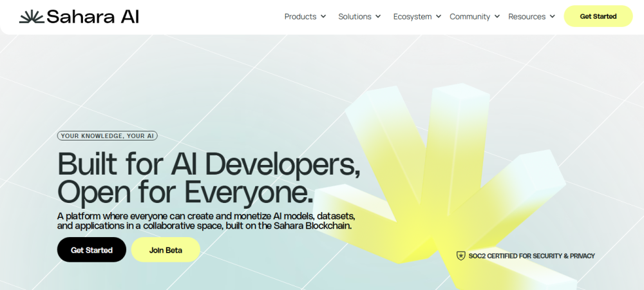Image resolution: width=644 pixels, height=290 pixels.
Task: Expand the Ecosystem chevron arrow
Action: [x=438, y=16]
